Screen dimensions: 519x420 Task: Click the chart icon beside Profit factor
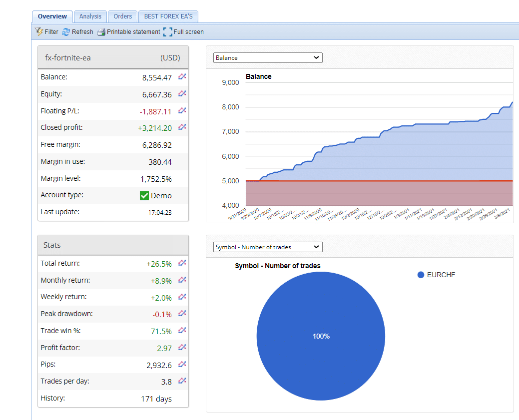tap(182, 348)
